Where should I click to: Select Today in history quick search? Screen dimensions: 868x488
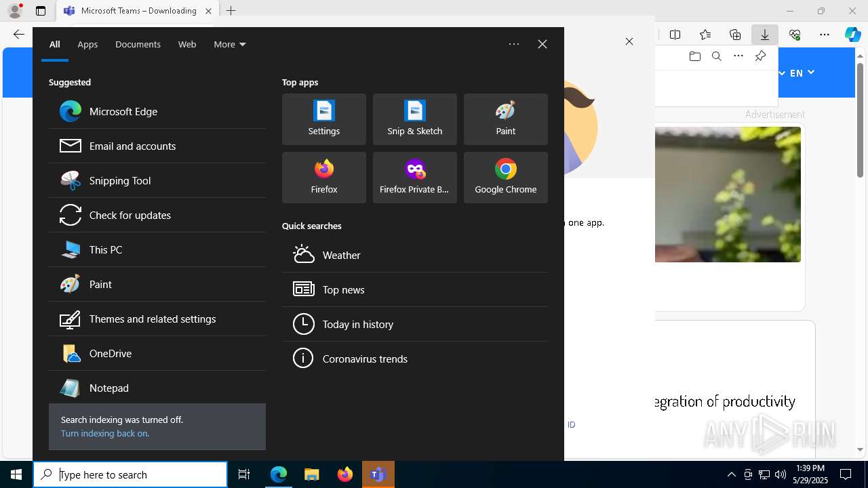(x=415, y=324)
